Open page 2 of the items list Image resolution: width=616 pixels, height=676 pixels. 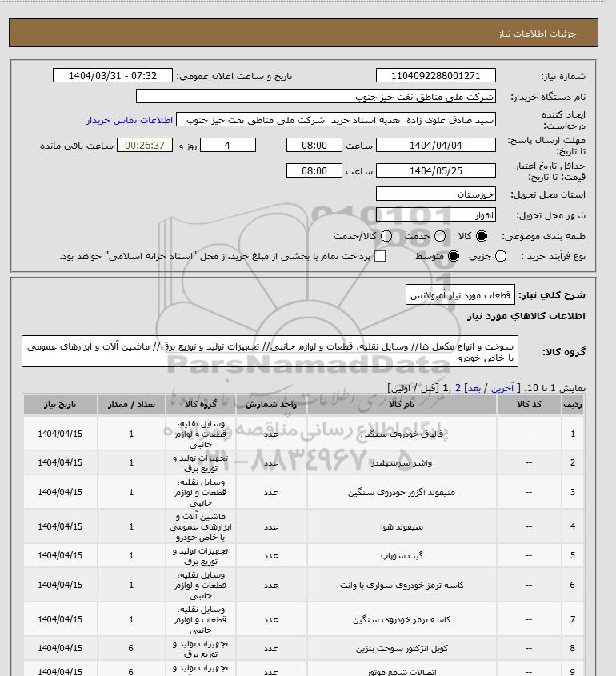click(x=458, y=389)
